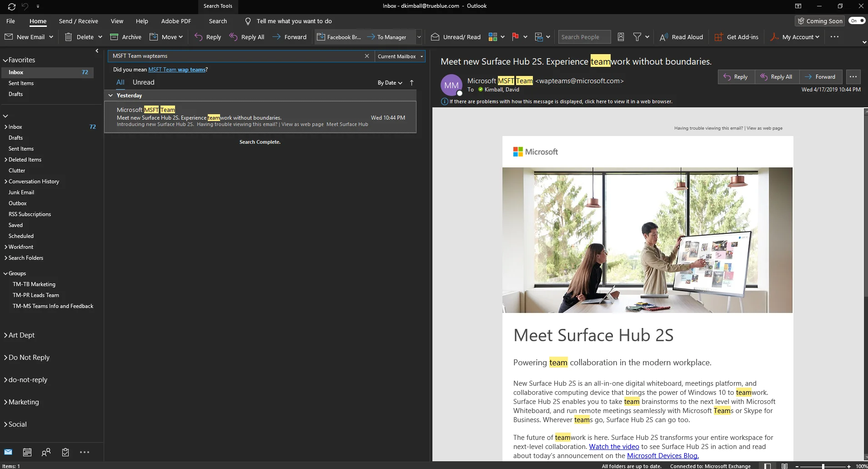Click the Archive box icon
The width and height of the screenshot is (868, 469).
point(114,37)
